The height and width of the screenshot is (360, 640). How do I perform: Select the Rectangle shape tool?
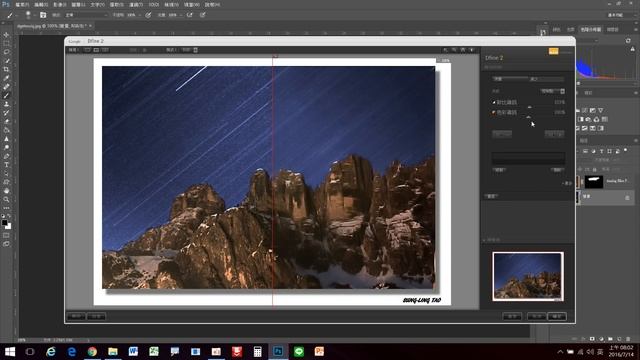[x=6, y=182]
